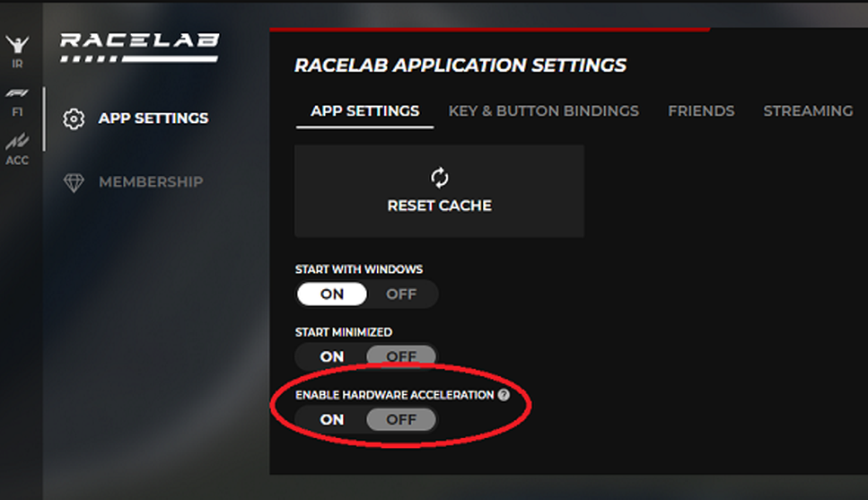
Task: Select the F1 game icon
Action: [x=17, y=99]
